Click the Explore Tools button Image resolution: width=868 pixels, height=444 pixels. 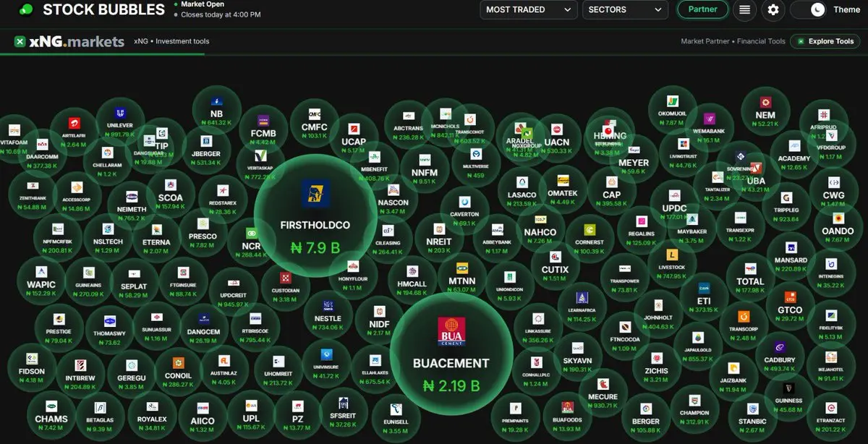tap(825, 42)
